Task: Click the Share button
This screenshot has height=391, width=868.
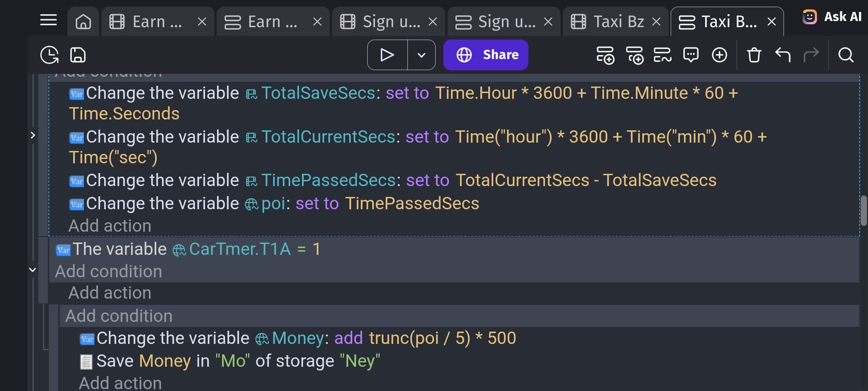Action: [x=486, y=55]
